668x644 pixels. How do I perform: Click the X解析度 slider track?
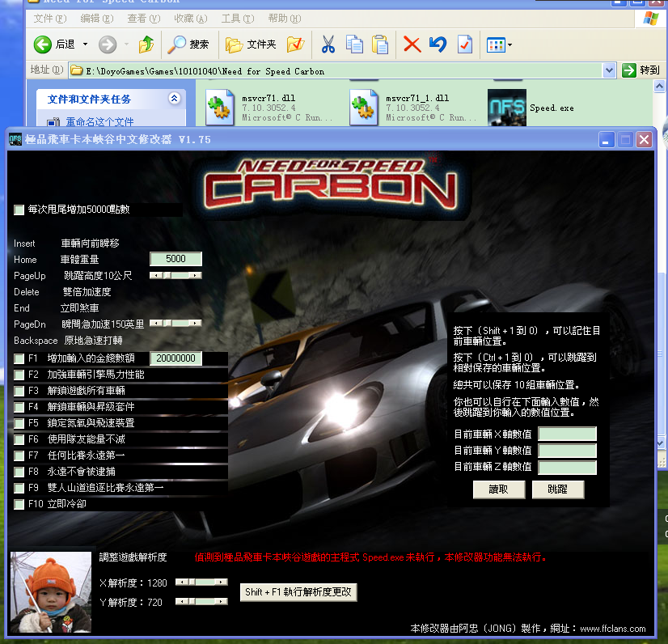pos(201,582)
